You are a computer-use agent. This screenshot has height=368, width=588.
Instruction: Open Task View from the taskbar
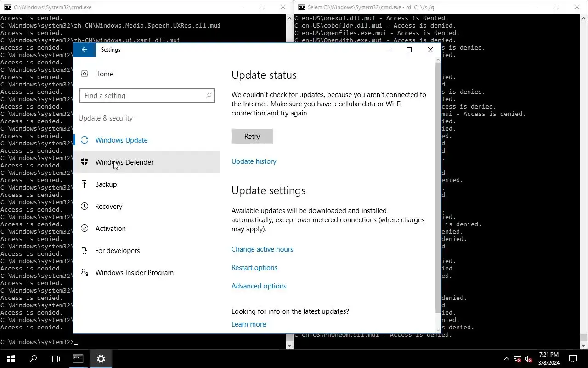point(55,359)
